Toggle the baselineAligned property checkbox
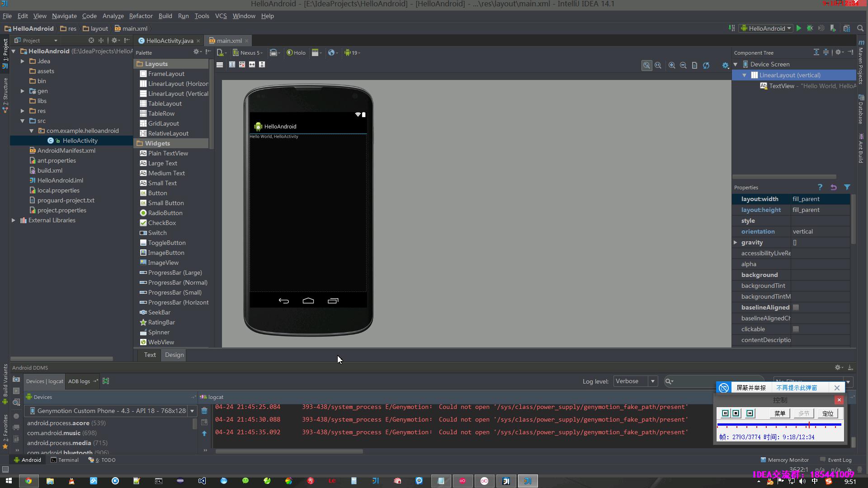 tap(796, 307)
